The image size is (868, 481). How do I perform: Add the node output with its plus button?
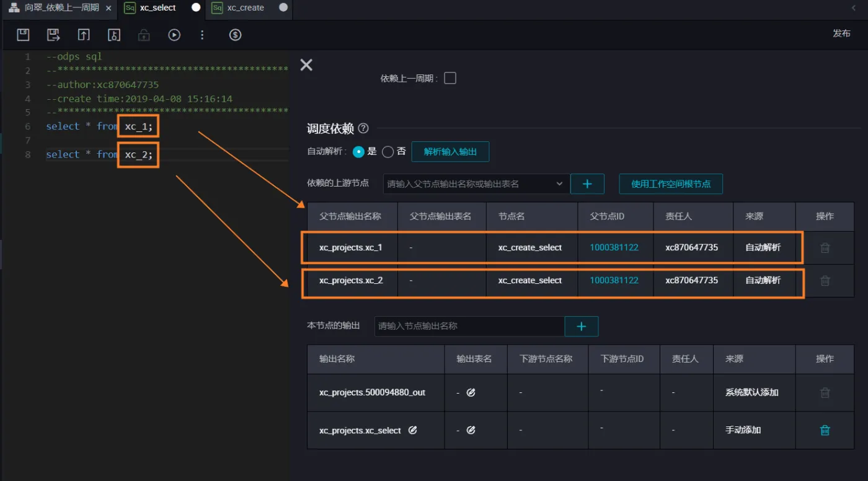pos(582,326)
